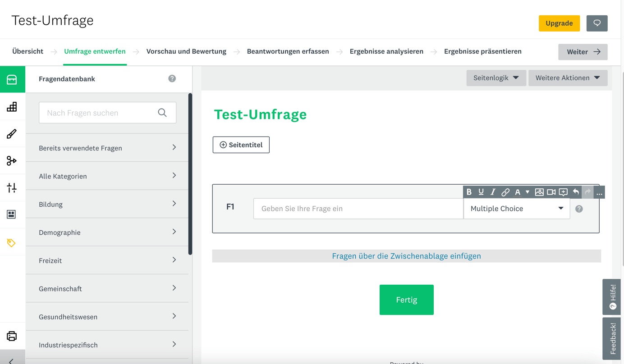Go to the Ergebnisse analysieren step
This screenshot has height=364, width=624.
386,51
